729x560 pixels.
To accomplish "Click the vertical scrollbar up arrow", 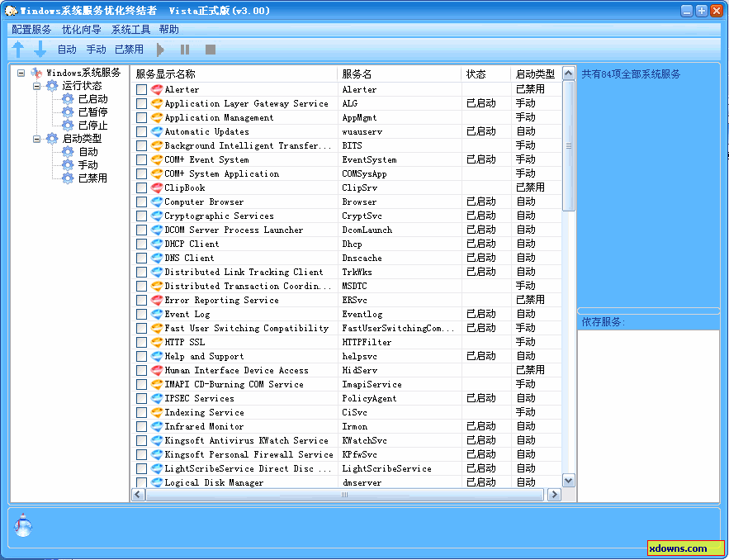I will (x=568, y=74).
